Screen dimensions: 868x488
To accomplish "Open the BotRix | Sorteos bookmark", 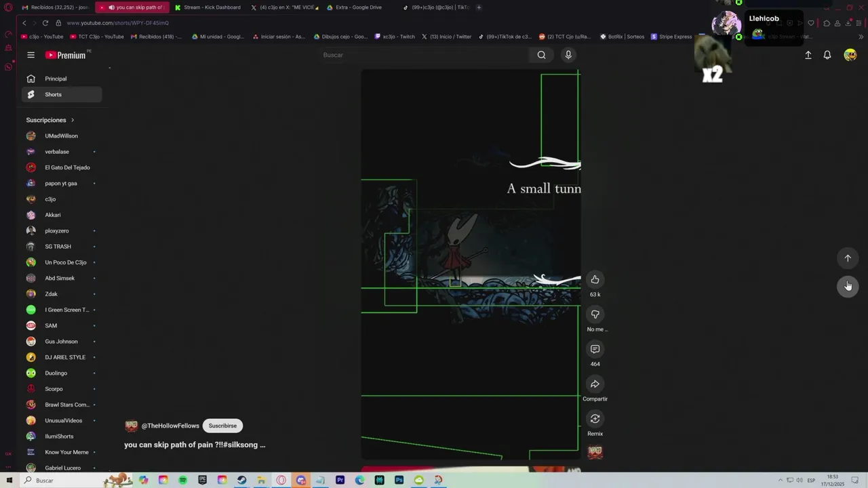I will click(x=622, y=37).
